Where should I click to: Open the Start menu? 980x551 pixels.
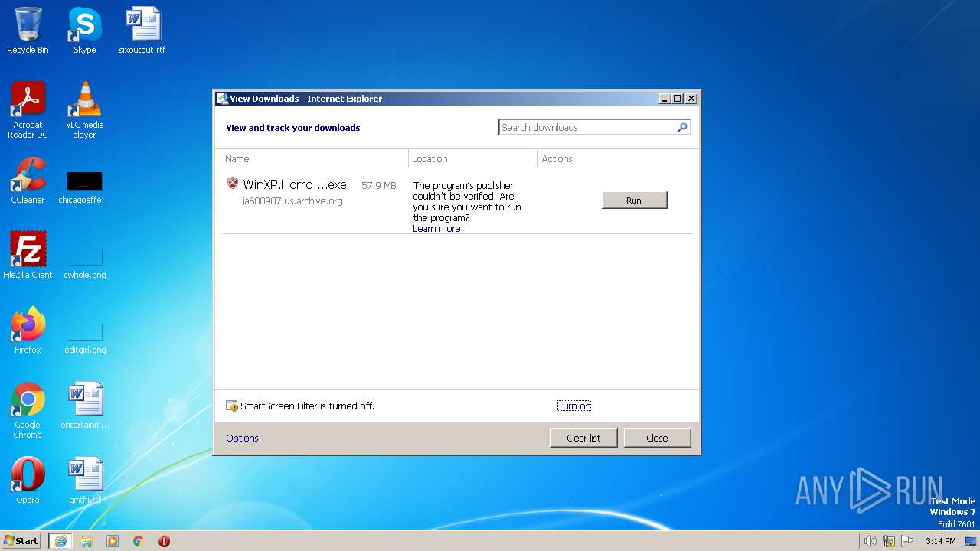coord(21,541)
